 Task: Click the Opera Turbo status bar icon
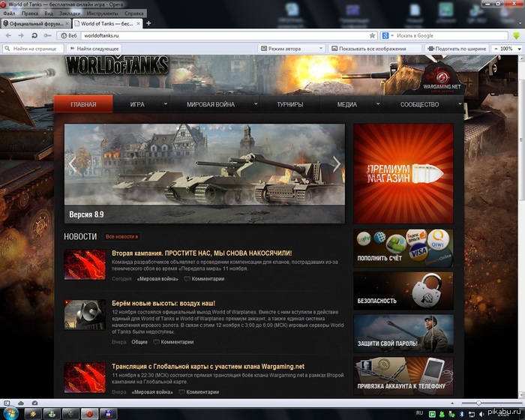click(34, 403)
